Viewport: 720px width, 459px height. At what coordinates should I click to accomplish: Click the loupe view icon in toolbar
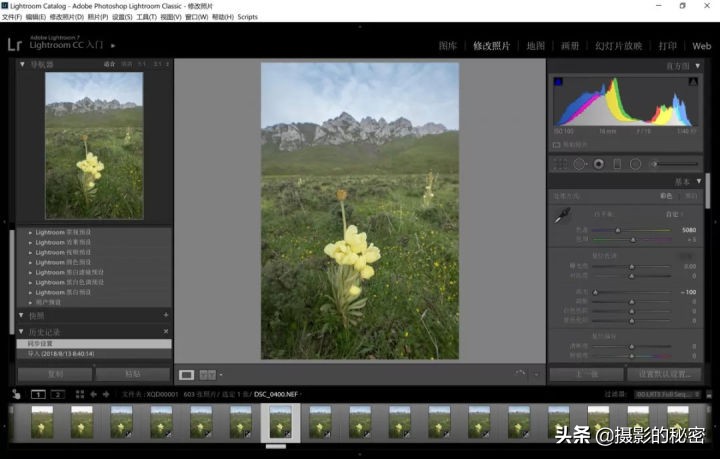186,375
